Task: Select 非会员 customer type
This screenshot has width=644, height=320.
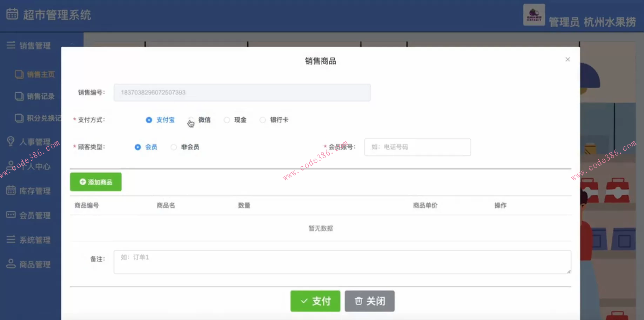Action: tap(174, 147)
